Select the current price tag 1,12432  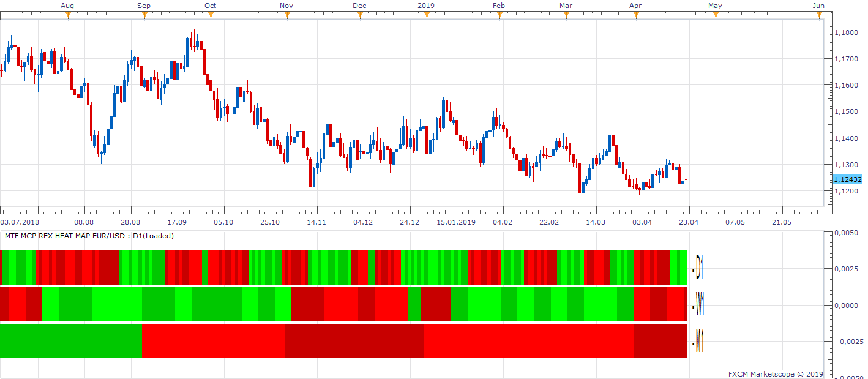point(847,179)
